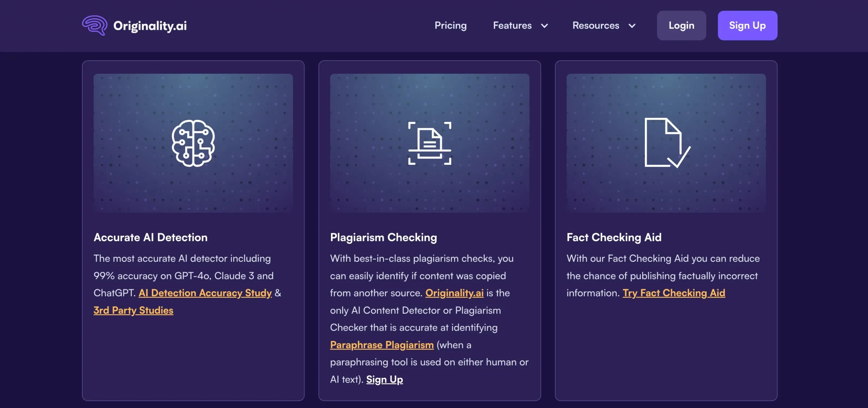Open the Try Fact Checking Aid link
The height and width of the screenshot is (408, 868).
[674, 293]
